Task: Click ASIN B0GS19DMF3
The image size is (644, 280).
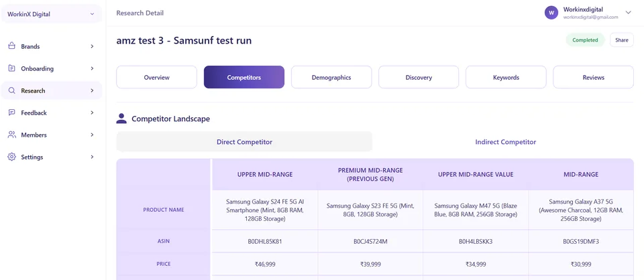Action: click(x=581, y=241)
